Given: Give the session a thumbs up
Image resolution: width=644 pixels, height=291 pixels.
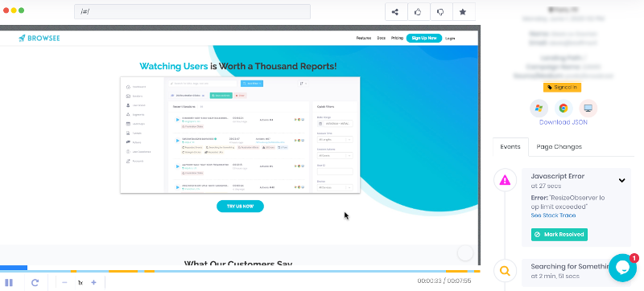Looking at the screenshot, I should (x=418, y=12).
